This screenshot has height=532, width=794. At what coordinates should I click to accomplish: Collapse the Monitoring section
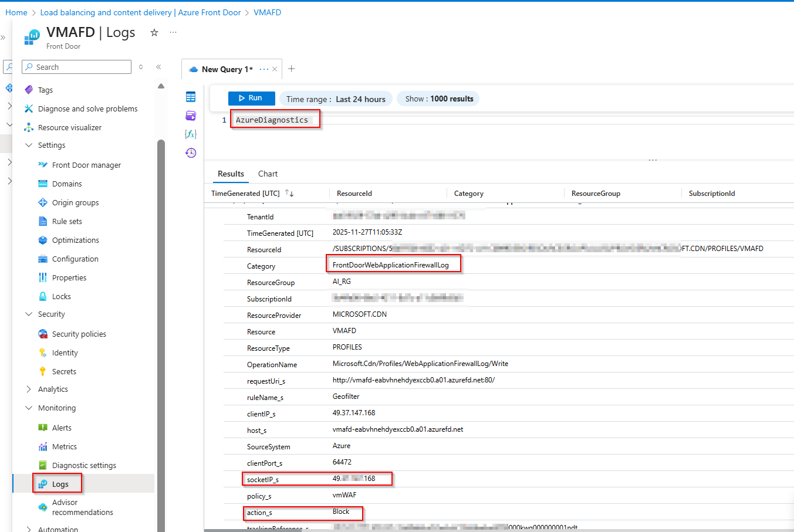(x=29, y=408)
